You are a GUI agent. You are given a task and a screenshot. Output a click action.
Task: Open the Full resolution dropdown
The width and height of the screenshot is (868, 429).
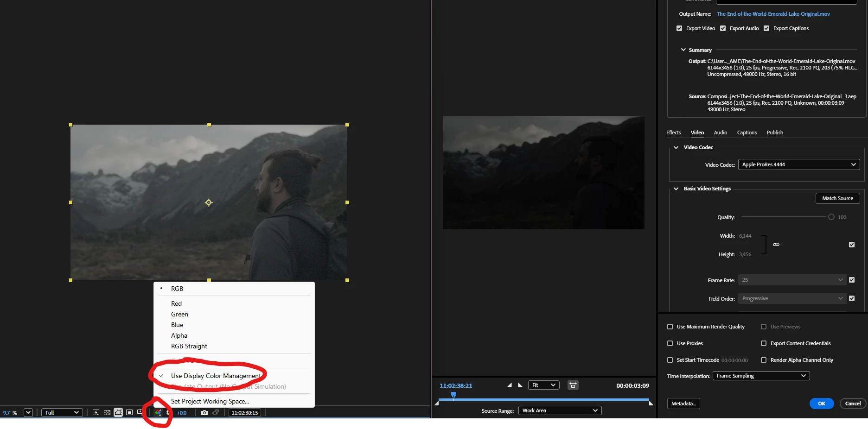(62, 412)
